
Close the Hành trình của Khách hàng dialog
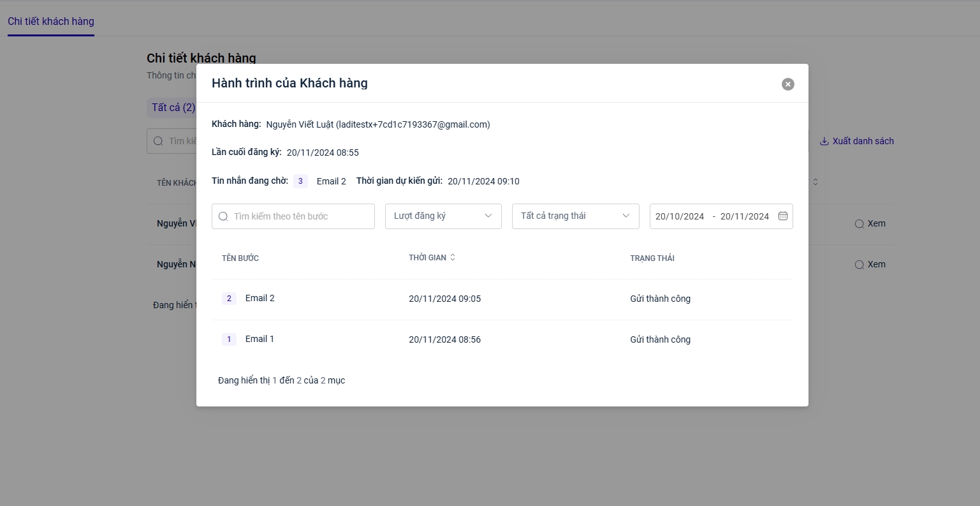(788, 84)
